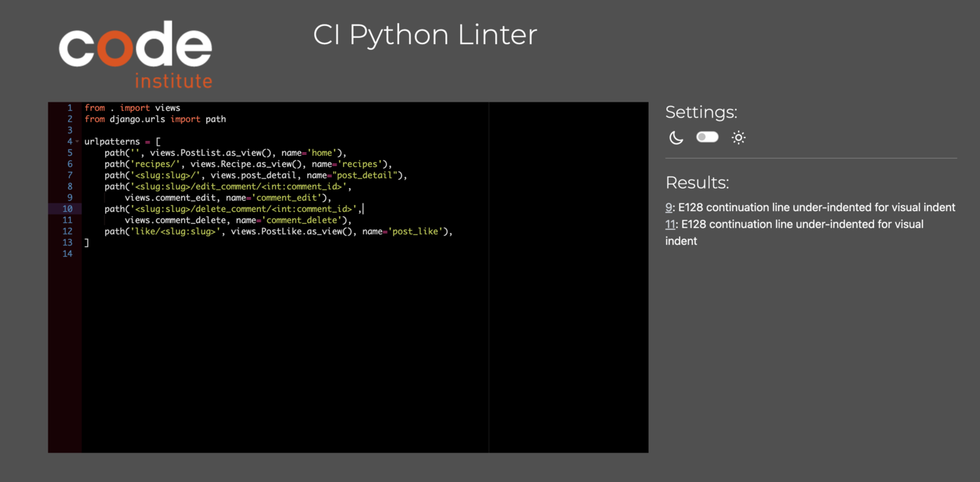Click the Settings: heading
Viewport: 980px width, 482px height.
[x=701, y=112]
